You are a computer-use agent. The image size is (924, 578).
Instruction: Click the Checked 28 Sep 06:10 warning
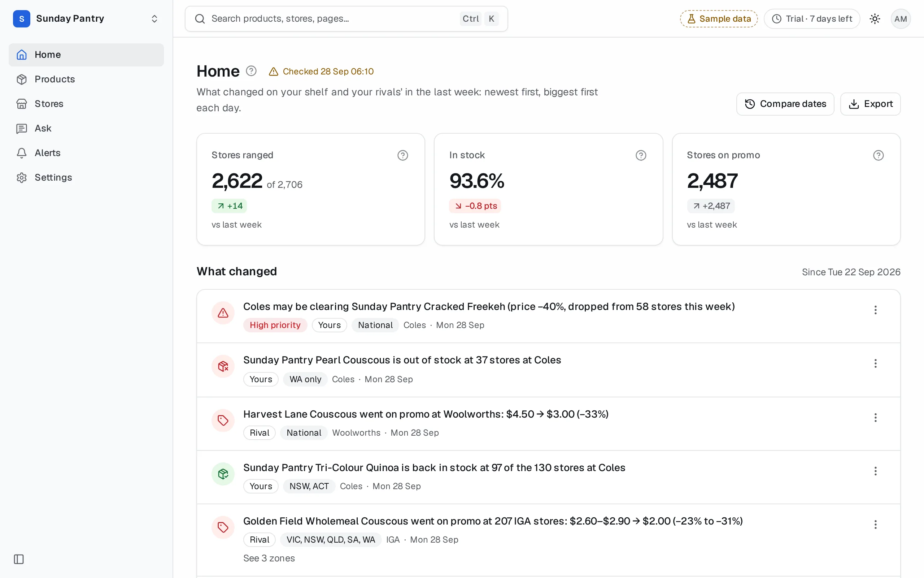click(x=321, y=72)
